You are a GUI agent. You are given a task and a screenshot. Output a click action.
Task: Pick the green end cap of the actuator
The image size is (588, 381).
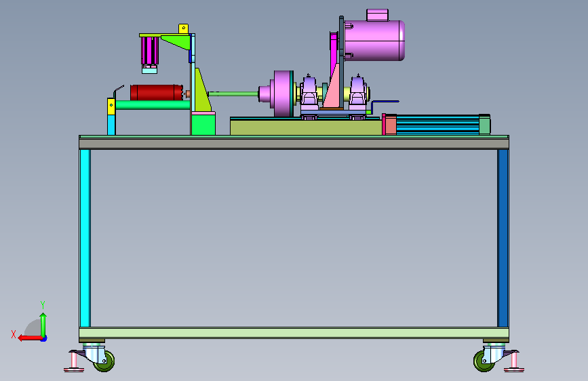click(484, 125)
